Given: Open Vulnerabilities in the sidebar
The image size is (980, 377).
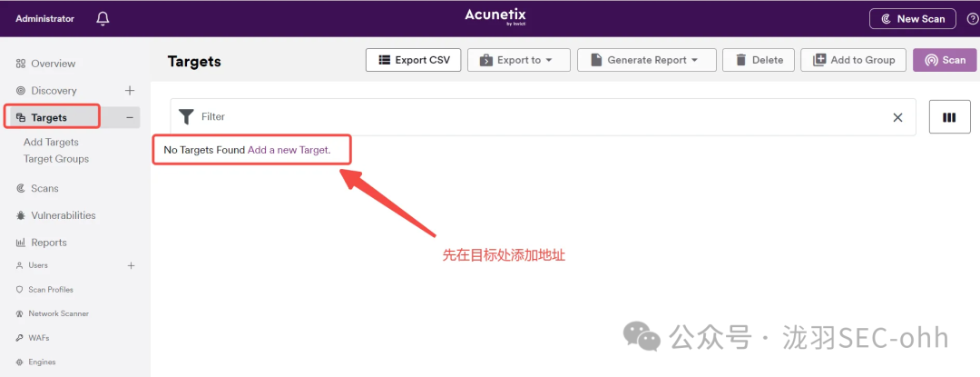Looking at the screenshot, I should (64, 215).
